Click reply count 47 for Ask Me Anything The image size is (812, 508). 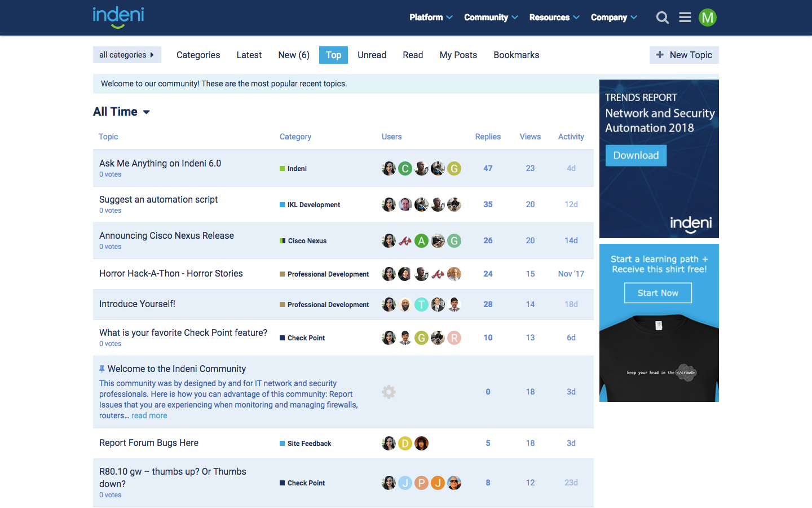click(x=488, y=168)
